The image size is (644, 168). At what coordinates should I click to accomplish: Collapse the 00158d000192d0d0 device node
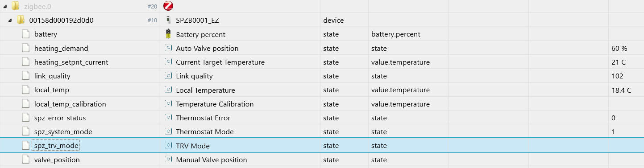(x=10, y=20)
